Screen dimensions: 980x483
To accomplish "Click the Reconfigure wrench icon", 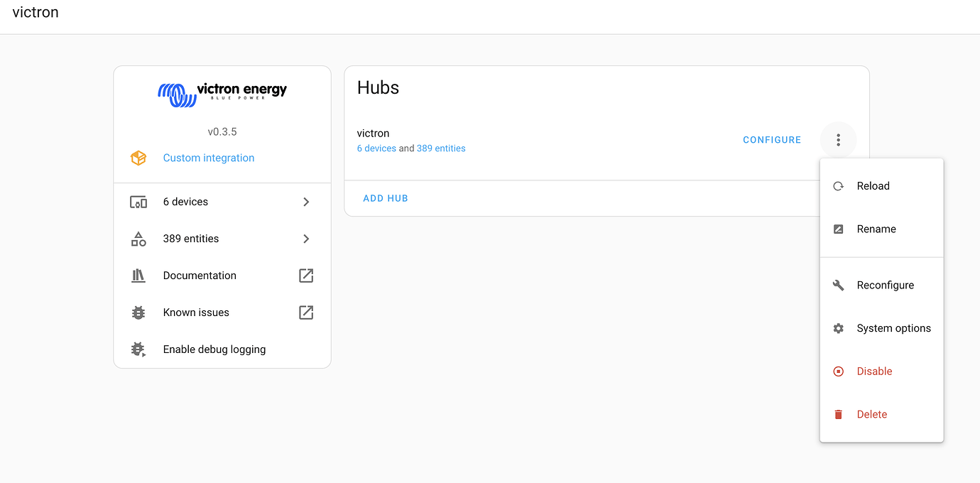I will click(x=838, y=285).
